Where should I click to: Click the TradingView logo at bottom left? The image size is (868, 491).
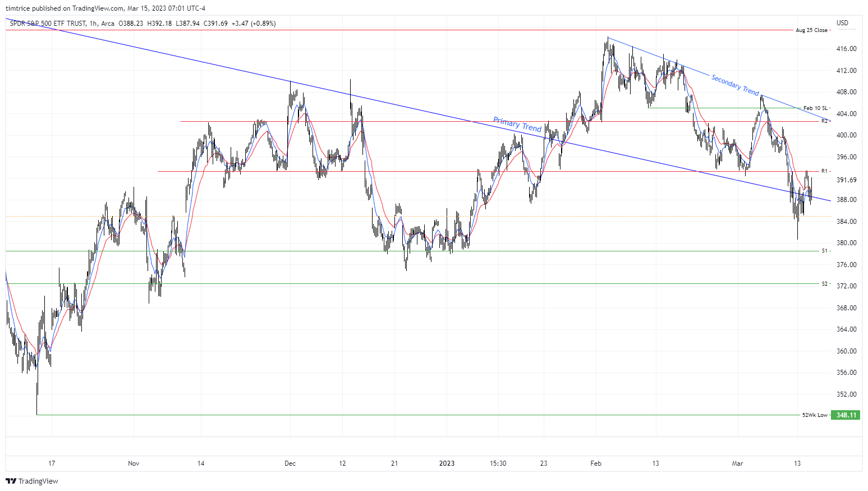coord(32,481)
